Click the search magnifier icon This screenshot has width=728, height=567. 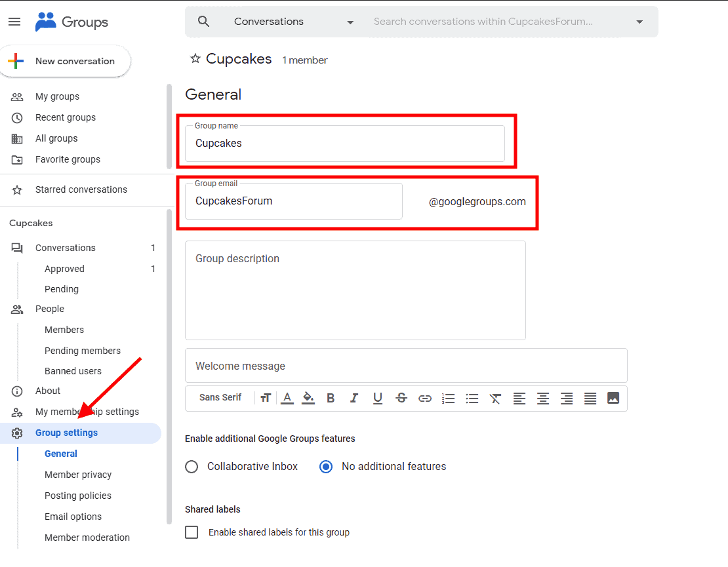click(203, 22)
